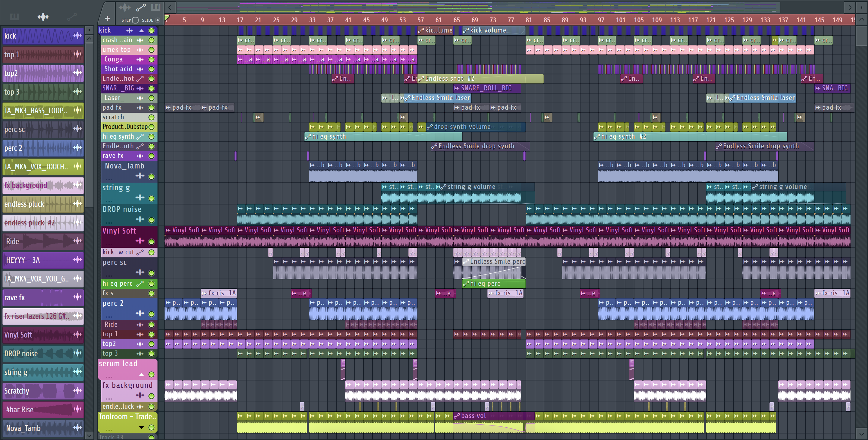The image size is (868, 440).
Task: Click the playlist scroll-up arrow at top right
Action: 862,19
